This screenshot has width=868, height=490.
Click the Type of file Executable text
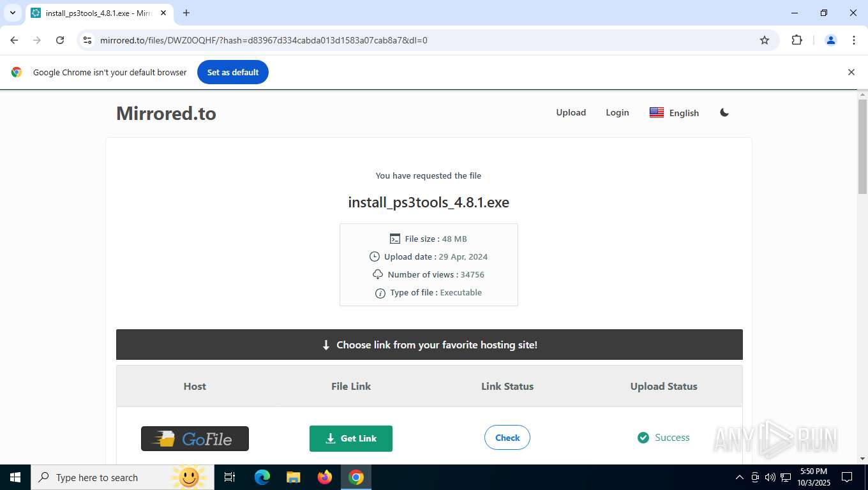(x=436, y=292)
